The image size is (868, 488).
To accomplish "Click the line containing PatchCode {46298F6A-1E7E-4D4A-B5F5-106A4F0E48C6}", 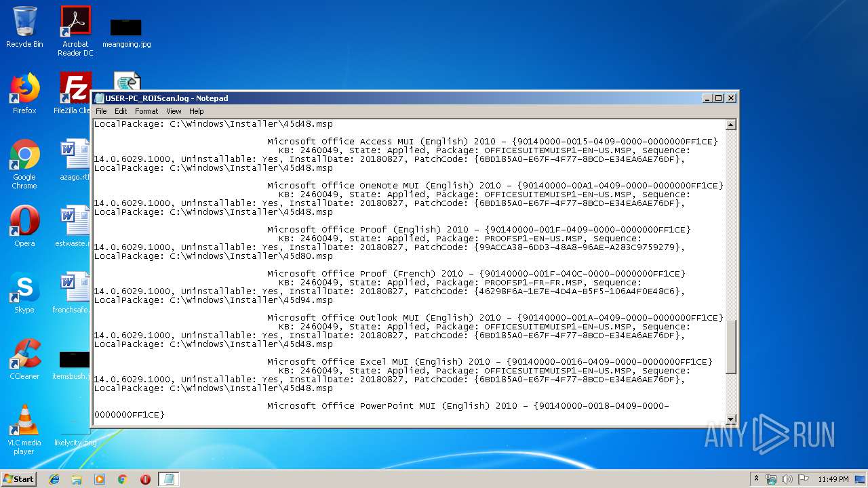I will click(389, 291).
